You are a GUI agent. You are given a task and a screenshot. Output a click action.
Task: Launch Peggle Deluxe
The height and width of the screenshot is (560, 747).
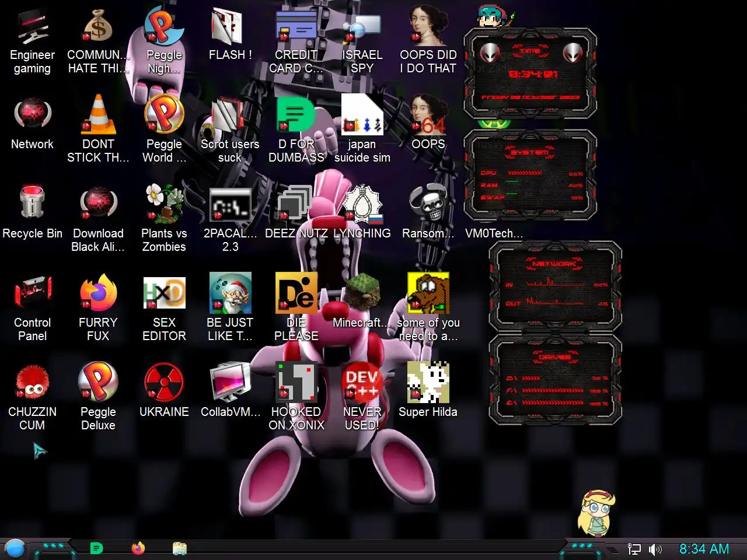pos(98,397)
